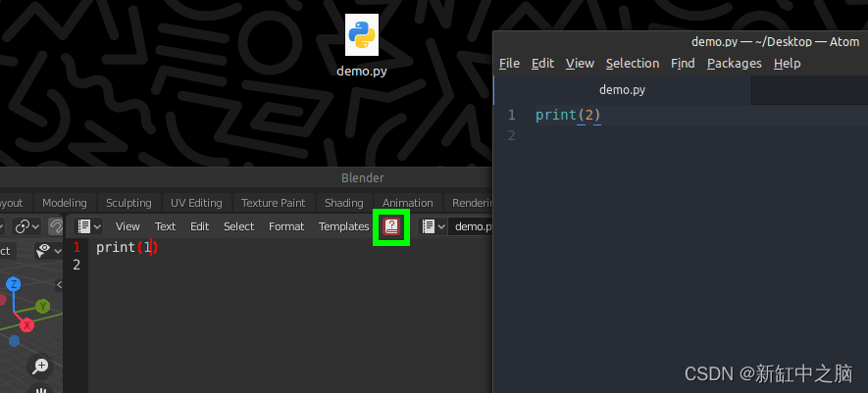Open the text editor type dropdown
The image size is (868, 393).
[x=89, y=226]
